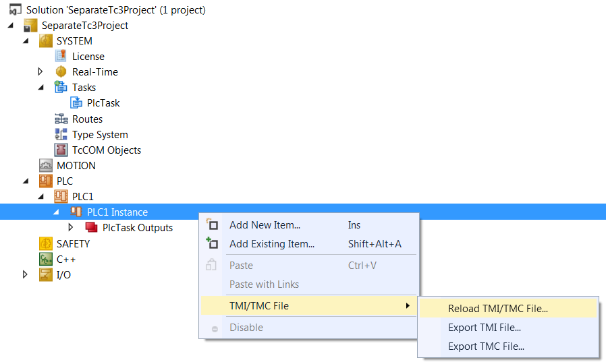Image resolution: width=606 pixels, height=364 pixels.
Task: Select Paste in the context menu
Action: [x=309, y=266]
